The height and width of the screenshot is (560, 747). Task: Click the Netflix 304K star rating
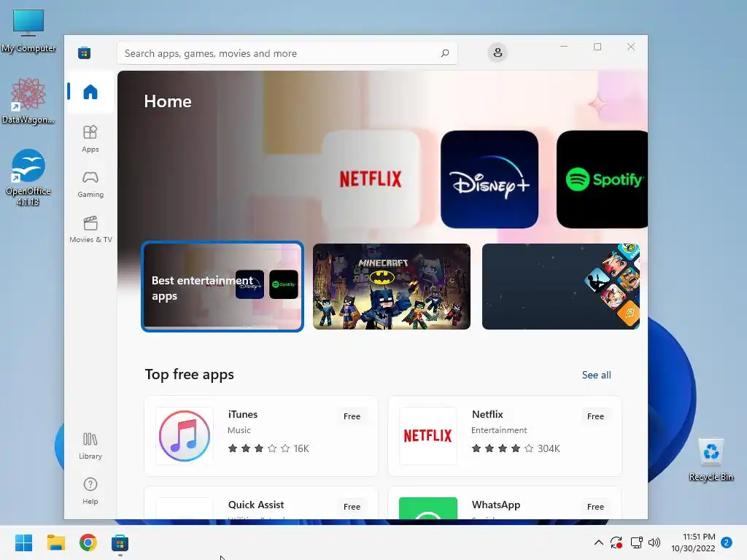click(x=516, y=448)
